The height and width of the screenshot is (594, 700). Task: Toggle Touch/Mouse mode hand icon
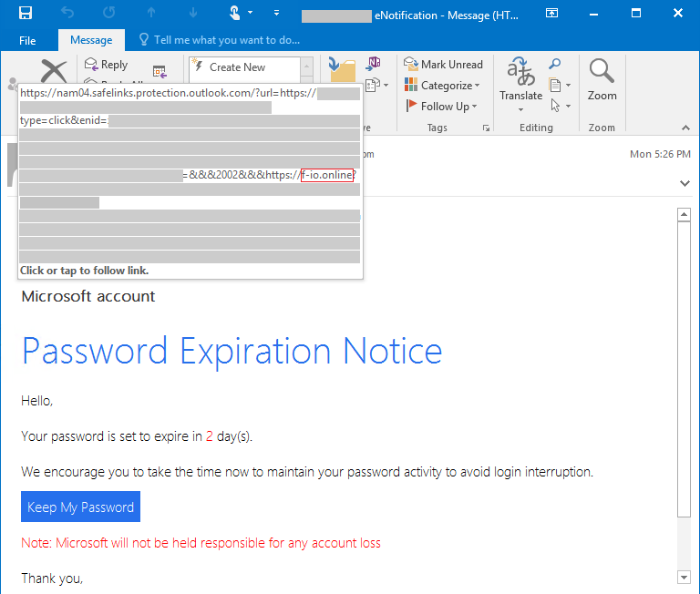[x=234, y=13]
